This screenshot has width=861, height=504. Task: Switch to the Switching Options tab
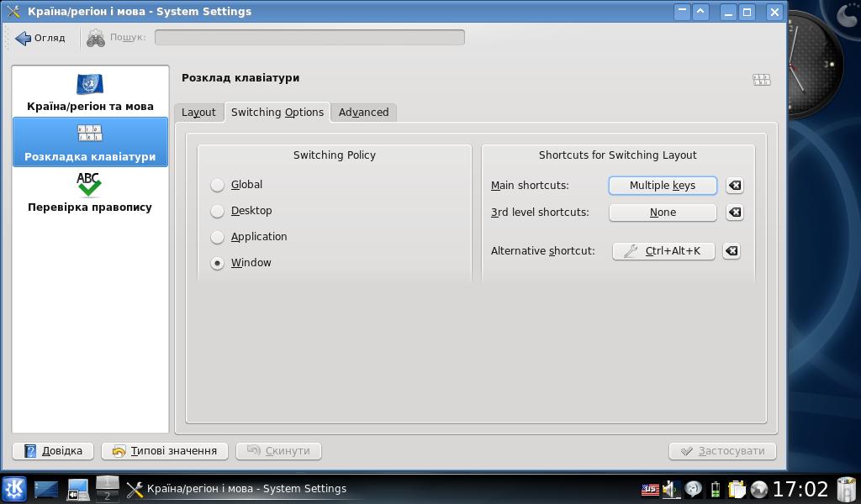277,112
